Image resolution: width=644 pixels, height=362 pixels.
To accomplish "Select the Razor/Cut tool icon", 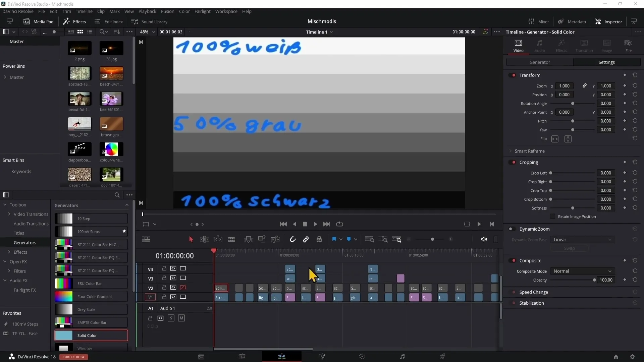I will [231, 239].
